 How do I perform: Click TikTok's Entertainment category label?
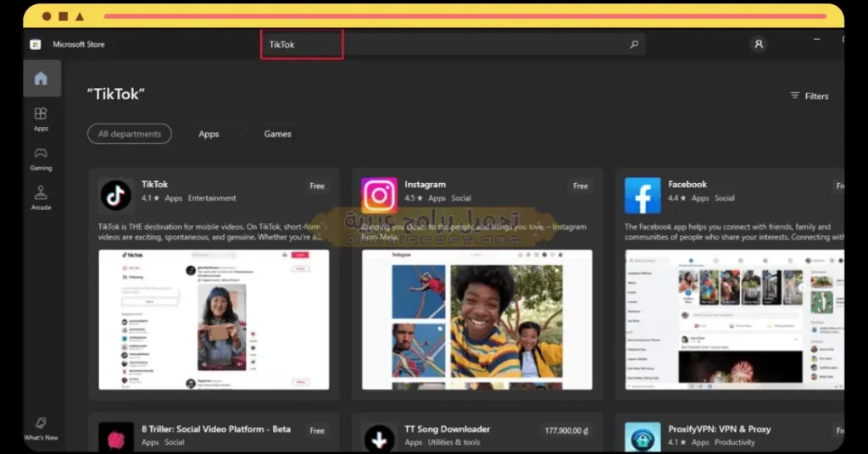[x=212, y=198]
